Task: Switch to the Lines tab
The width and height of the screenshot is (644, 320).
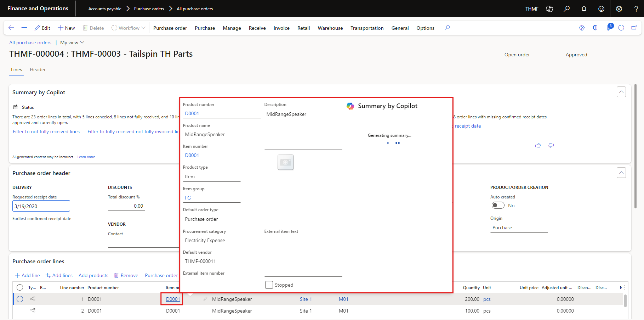Action: pos(16,70)
